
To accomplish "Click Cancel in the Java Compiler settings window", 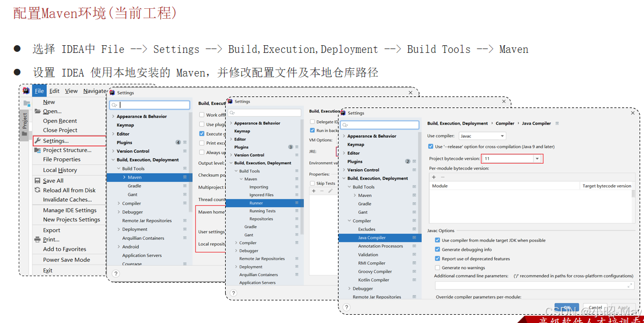I will pos(595,308).
